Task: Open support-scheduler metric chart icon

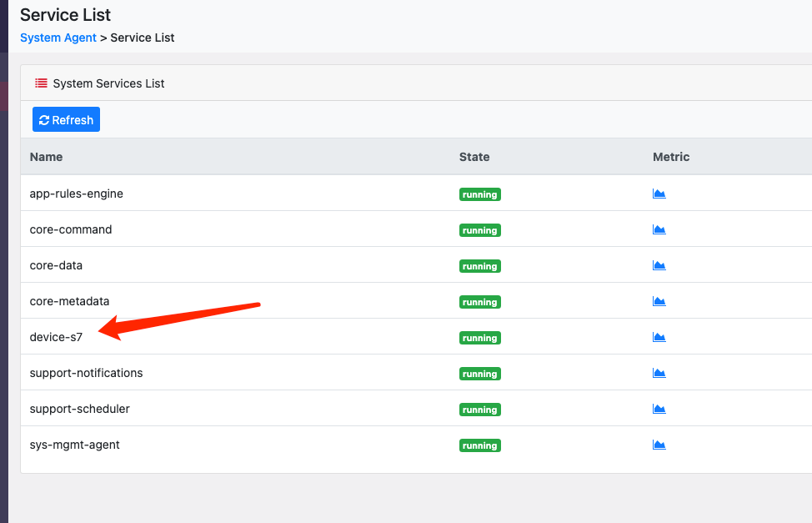Action: [659, 409]
